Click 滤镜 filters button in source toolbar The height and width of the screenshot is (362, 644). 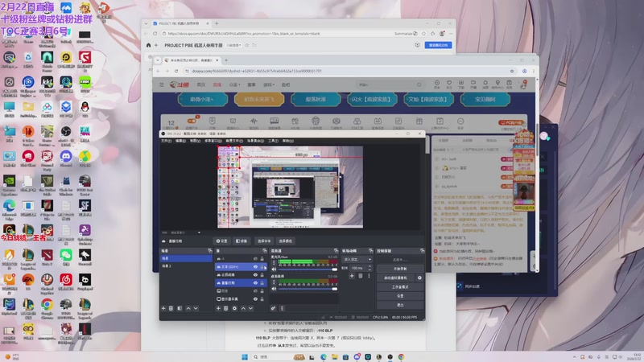(x=242, y=241)
